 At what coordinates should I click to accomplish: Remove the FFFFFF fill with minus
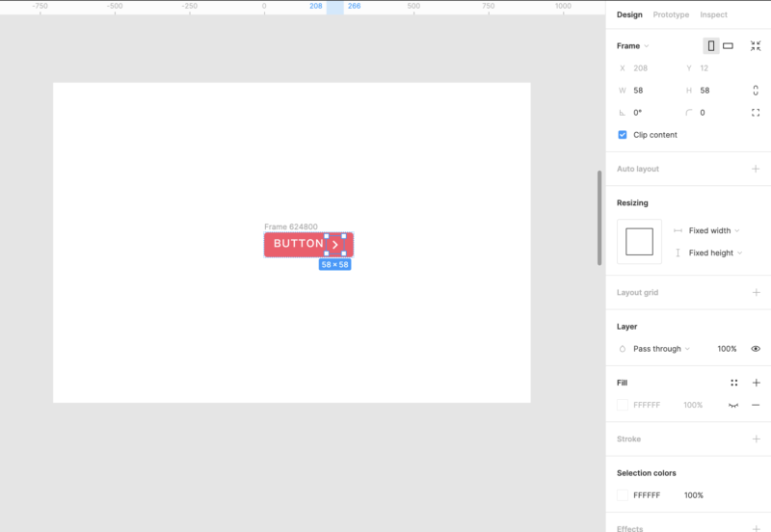pyautogui.click(x=756, y=405)
